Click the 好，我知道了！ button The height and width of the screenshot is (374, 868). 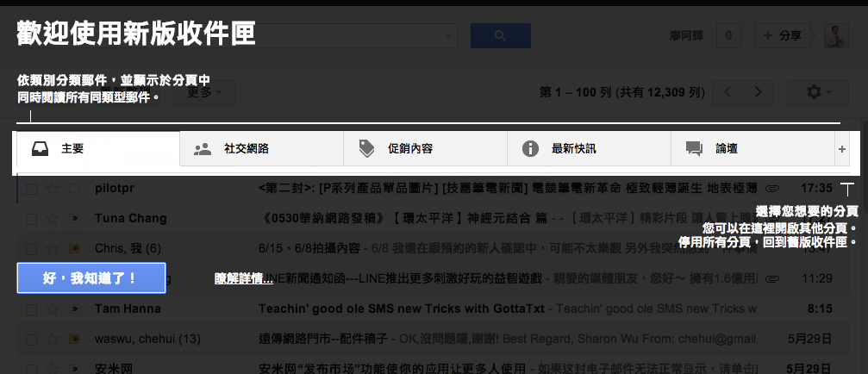pyautogui.click(x=91, y=277)
